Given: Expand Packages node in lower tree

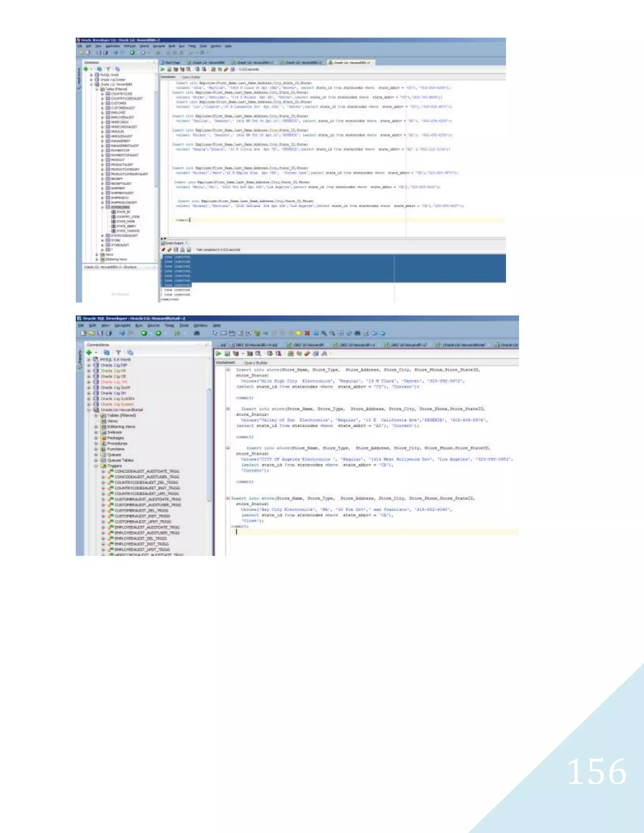Looking at the screenshot, I should pyautogui.click(x=96, y=438).
